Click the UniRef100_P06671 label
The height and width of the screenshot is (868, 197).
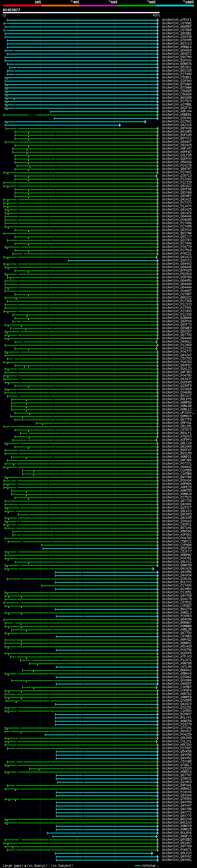(176, 850)
